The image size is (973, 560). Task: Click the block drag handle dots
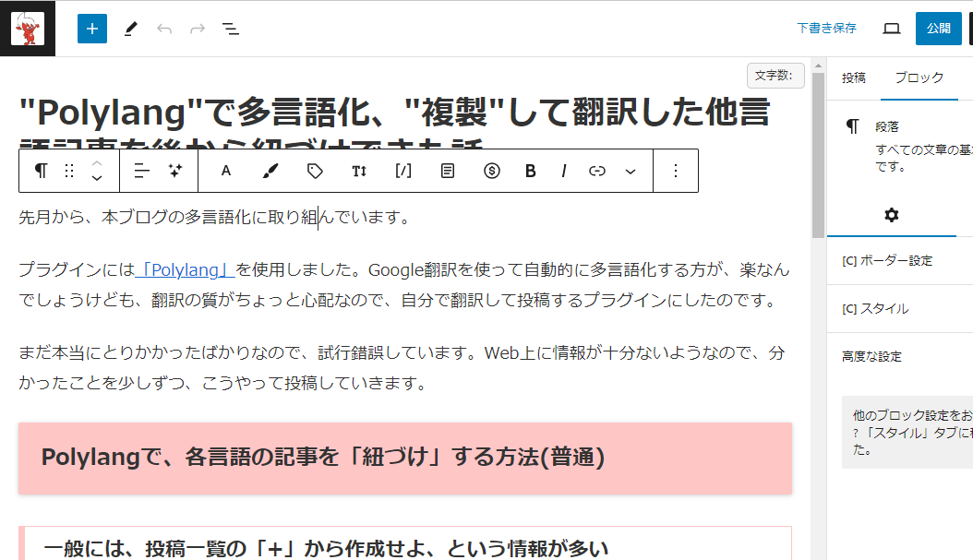pyautogui.click(x=69, y=171)
